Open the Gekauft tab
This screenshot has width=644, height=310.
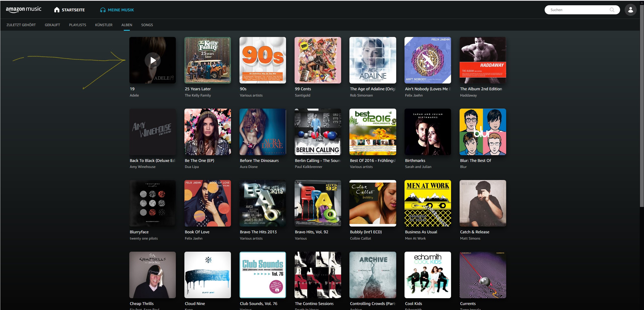coord(52,25)
